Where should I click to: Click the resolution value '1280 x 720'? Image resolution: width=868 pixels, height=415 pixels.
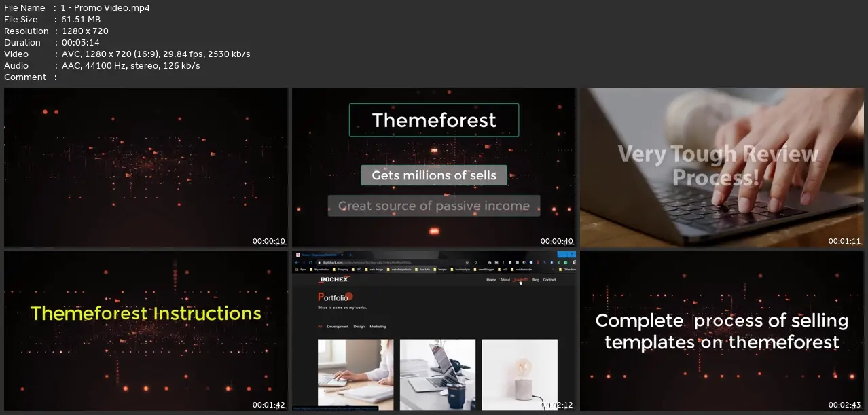point(85,31)
